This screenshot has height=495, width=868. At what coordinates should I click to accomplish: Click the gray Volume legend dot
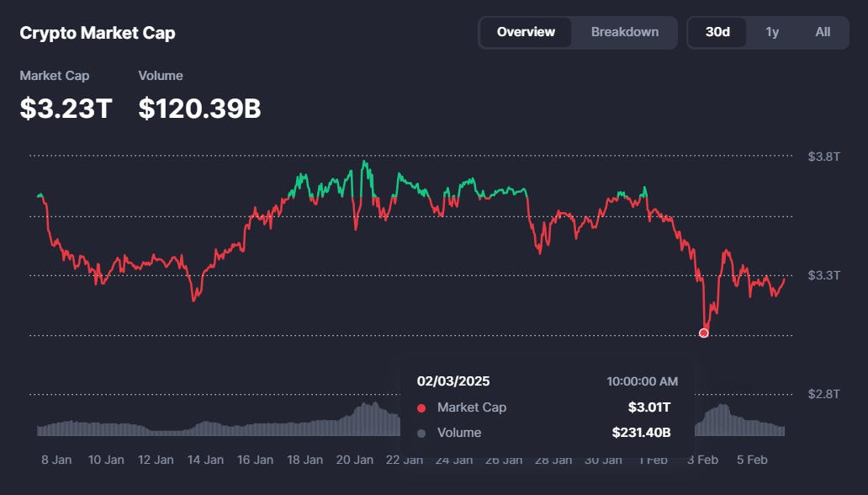[x=421, y=434]
